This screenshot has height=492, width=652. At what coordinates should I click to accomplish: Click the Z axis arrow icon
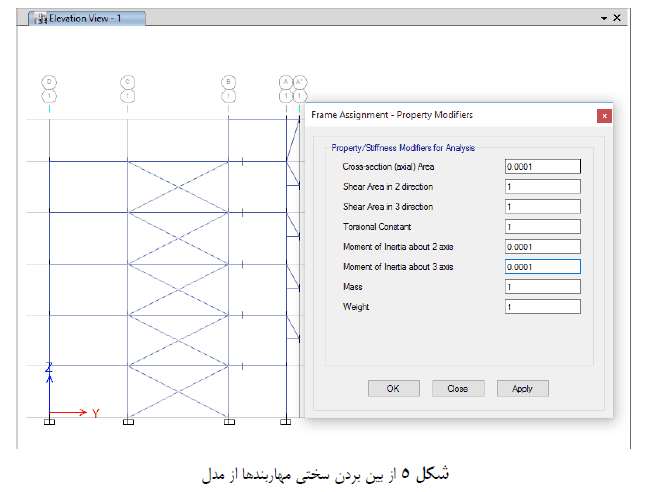[x=49, y=371]
